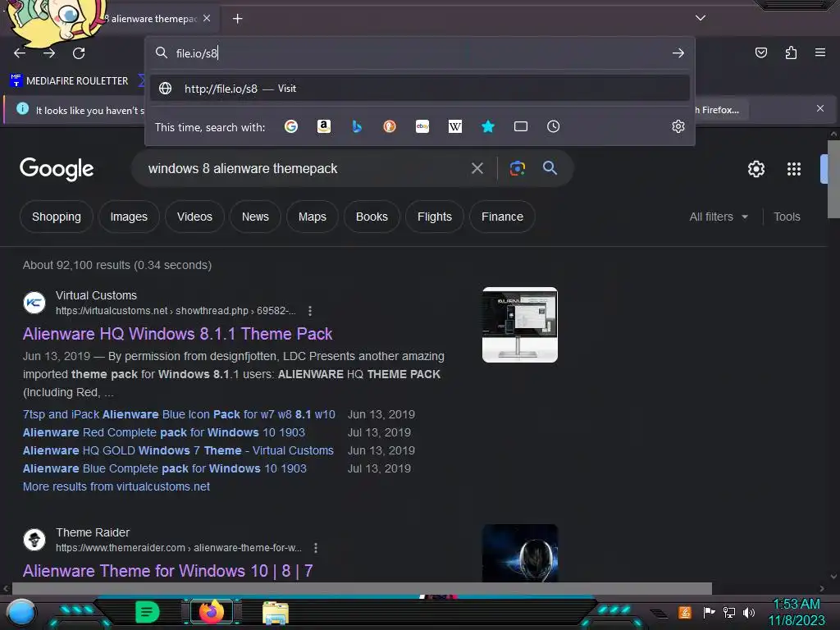Search in History clock icon
The height and width of the screenshot is (630, 840).
tap(554, 126)
